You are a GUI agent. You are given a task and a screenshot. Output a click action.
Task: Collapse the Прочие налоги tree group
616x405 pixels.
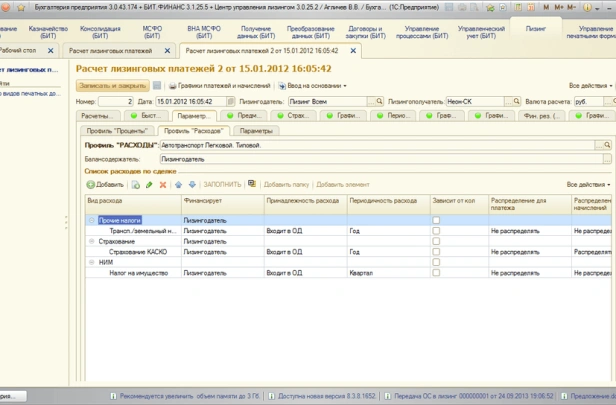point(92,219)
